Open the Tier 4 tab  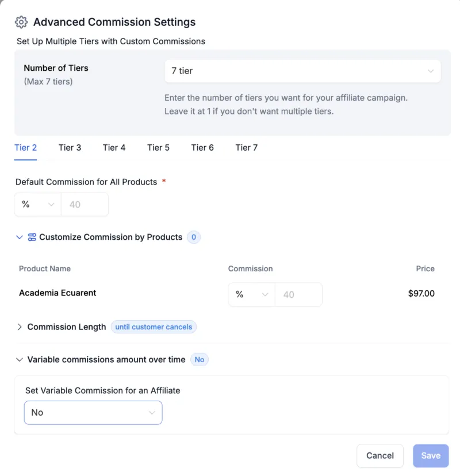click(114, 148)
